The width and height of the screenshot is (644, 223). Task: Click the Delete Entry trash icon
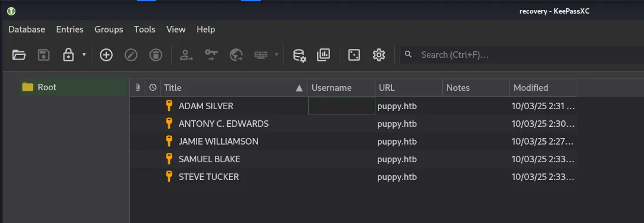[x=156, y=55]
